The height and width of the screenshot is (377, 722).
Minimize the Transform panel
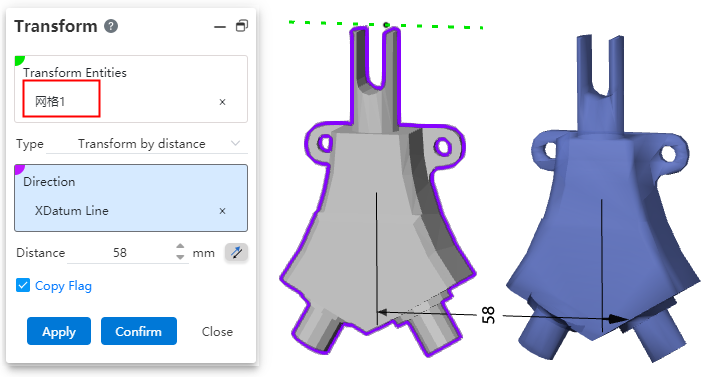(220, 27)
